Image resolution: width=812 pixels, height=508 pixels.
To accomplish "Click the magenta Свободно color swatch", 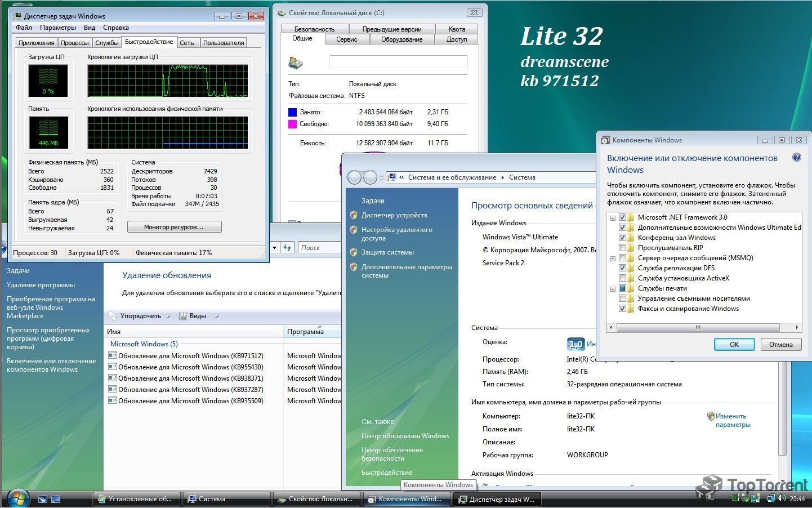I will 292,124.
